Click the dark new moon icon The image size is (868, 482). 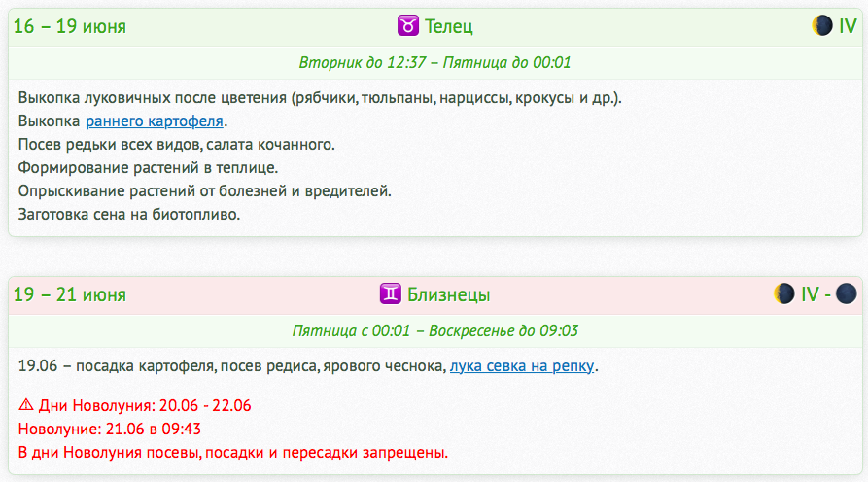pyautogui.click(x=846, y=293)
